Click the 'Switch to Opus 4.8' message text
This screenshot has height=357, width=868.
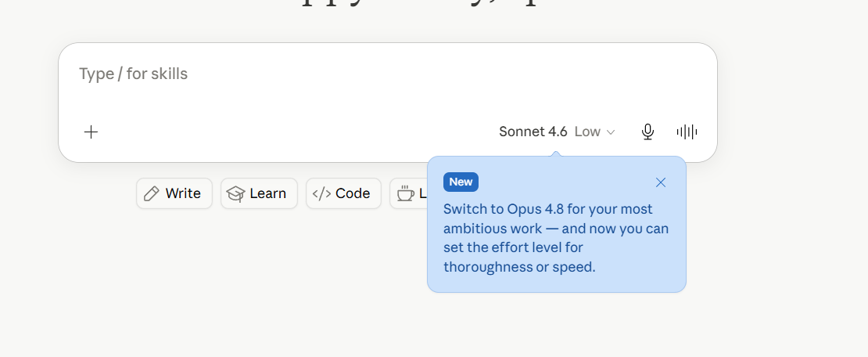556,238
